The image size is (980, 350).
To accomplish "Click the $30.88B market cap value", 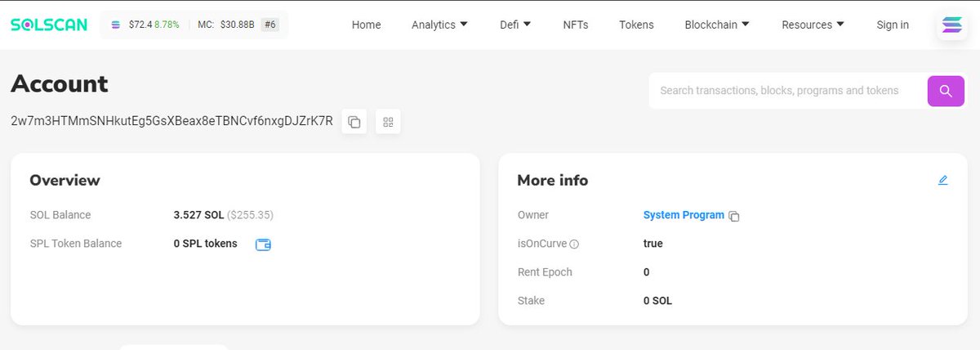I will pos(238,25).
